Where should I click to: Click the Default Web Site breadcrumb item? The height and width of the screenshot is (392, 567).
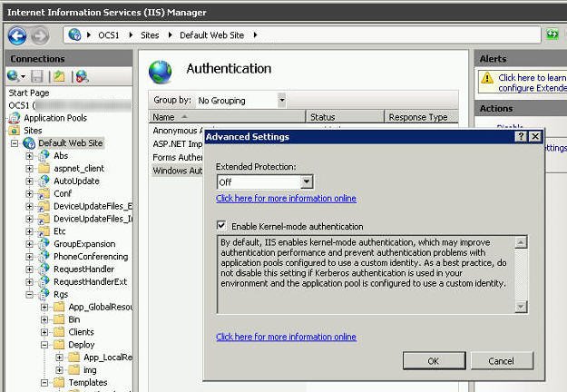point(212,35)
